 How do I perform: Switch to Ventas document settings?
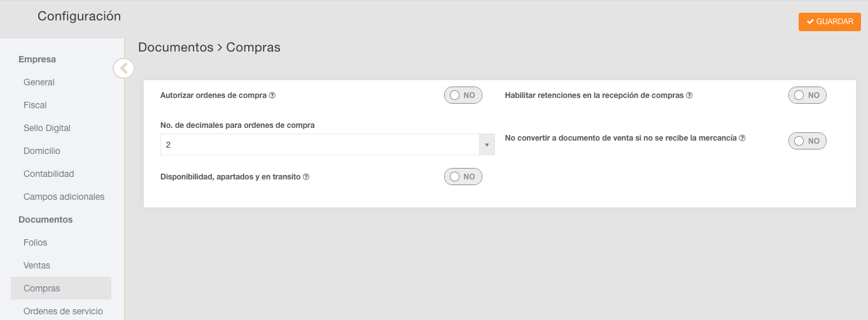[37, 265]
